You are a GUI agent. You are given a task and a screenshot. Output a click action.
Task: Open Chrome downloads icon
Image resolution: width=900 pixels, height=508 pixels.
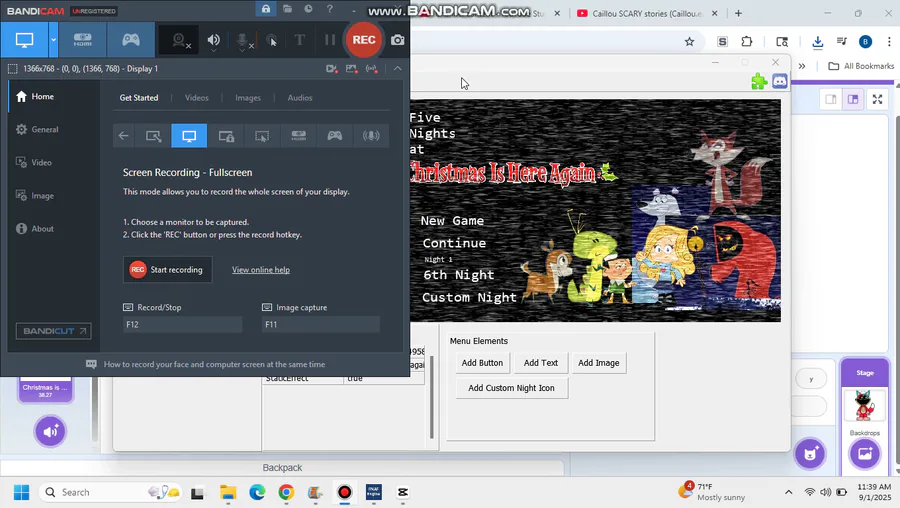point(818,41)
